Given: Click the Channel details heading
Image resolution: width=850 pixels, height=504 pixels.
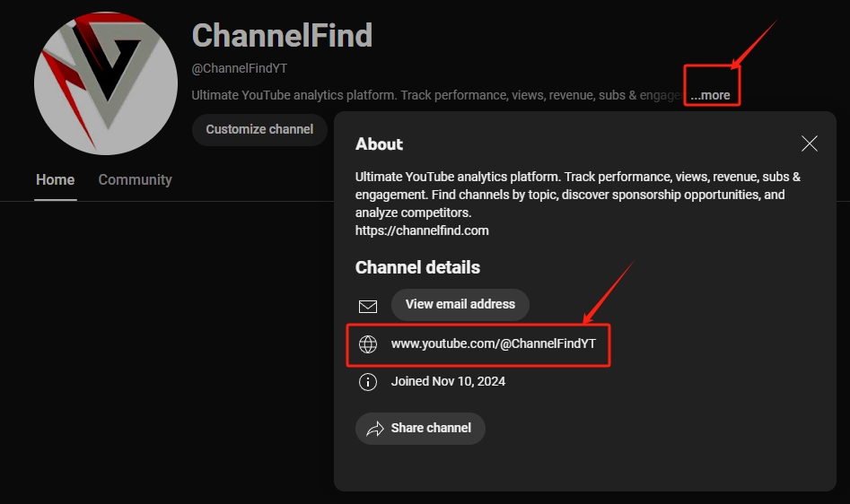Looking at the screenshot, I should [417, 267].
